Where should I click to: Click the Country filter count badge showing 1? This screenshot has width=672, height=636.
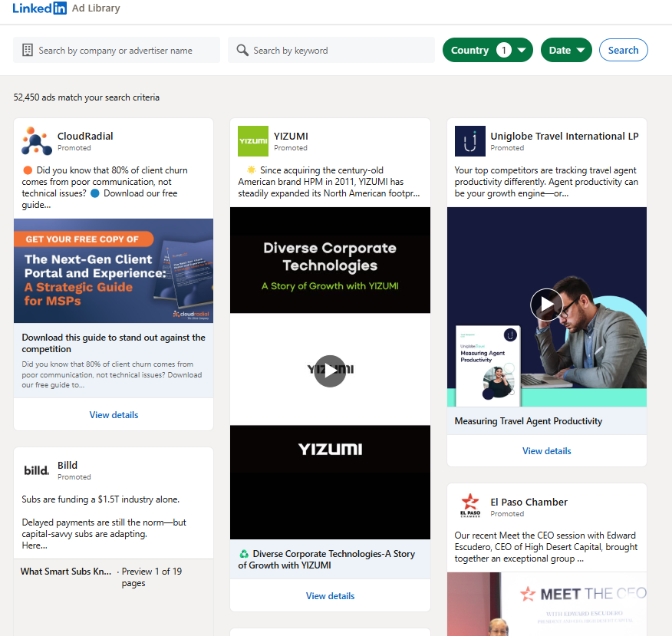[x=504, y=50]
